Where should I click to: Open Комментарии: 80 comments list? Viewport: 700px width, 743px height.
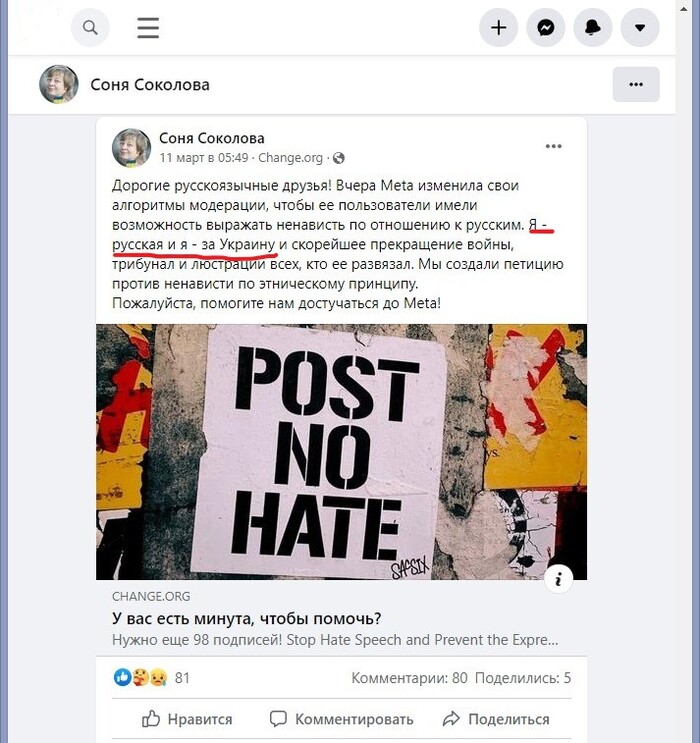point(409,678)
